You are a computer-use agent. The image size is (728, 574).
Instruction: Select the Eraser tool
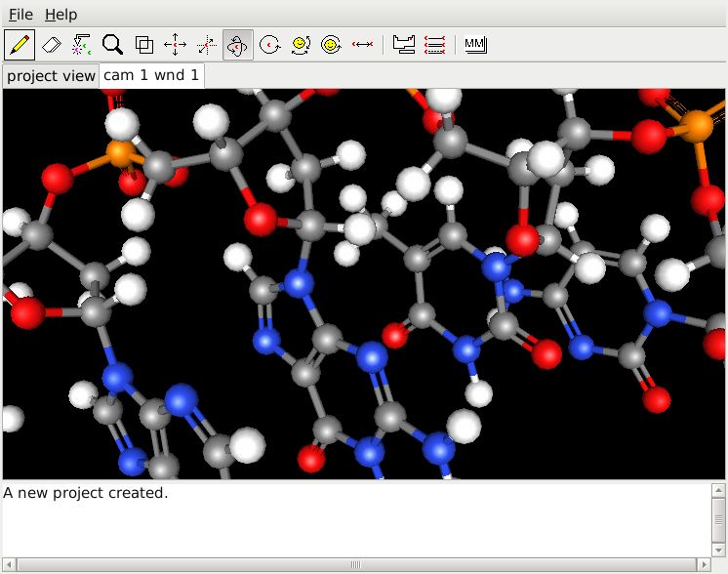(x=51, y=45)
